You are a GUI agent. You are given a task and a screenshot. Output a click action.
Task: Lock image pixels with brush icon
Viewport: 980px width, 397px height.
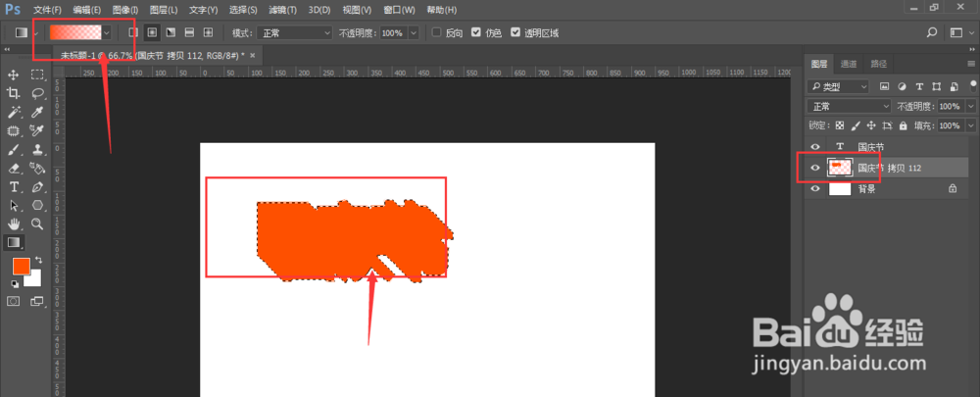[x=856, y=125]
